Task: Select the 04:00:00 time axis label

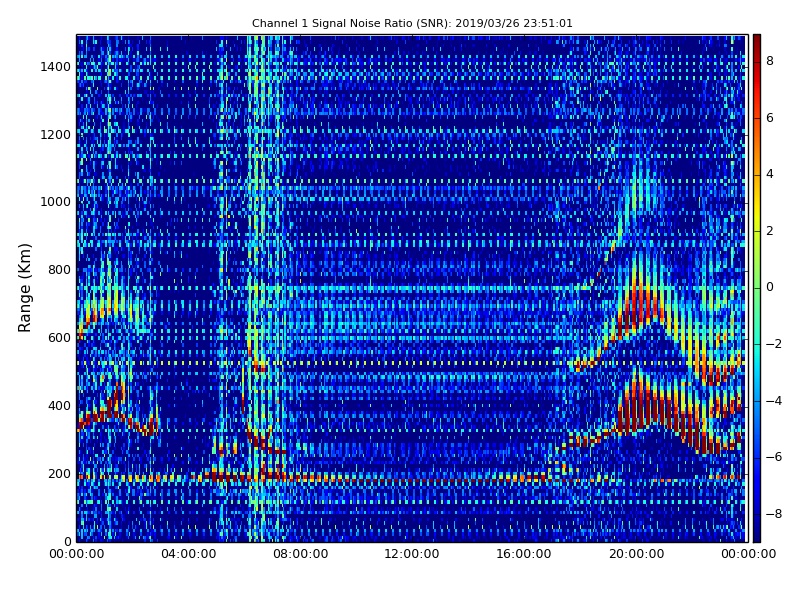Action: (x=189, y=554)
